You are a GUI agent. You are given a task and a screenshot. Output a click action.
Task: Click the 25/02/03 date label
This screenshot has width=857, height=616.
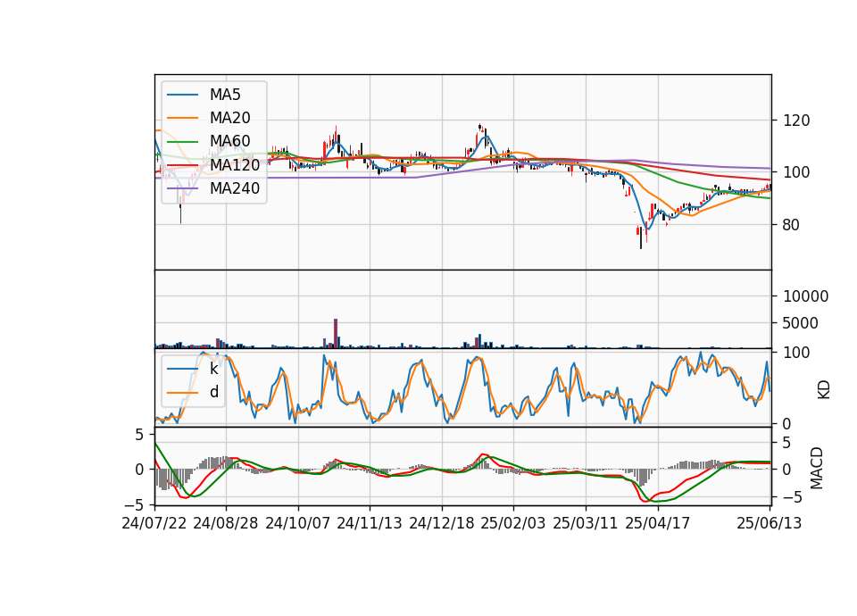[x=513, y=523]
